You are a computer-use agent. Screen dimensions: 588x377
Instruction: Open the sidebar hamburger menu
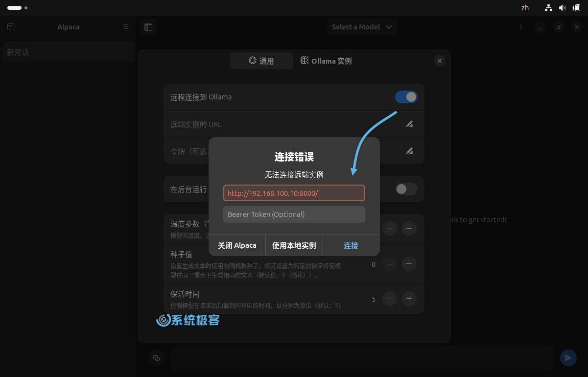click(126, 27)
